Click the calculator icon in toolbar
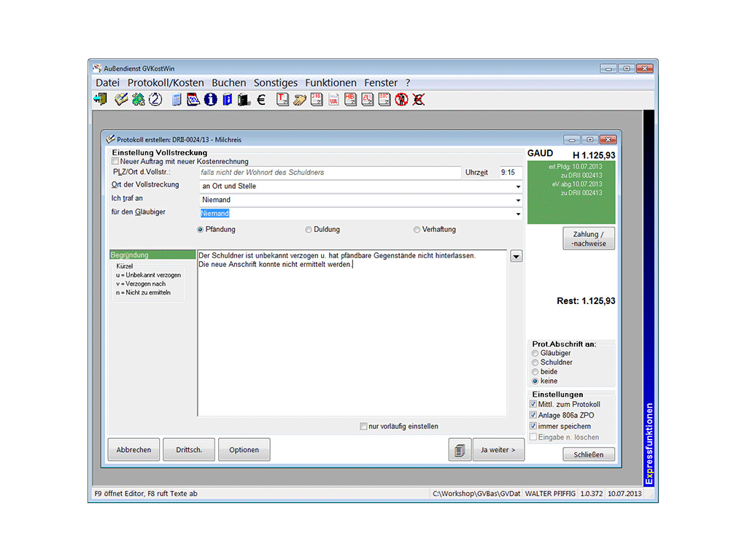The image size is (747, 560). tap(177, 100)
